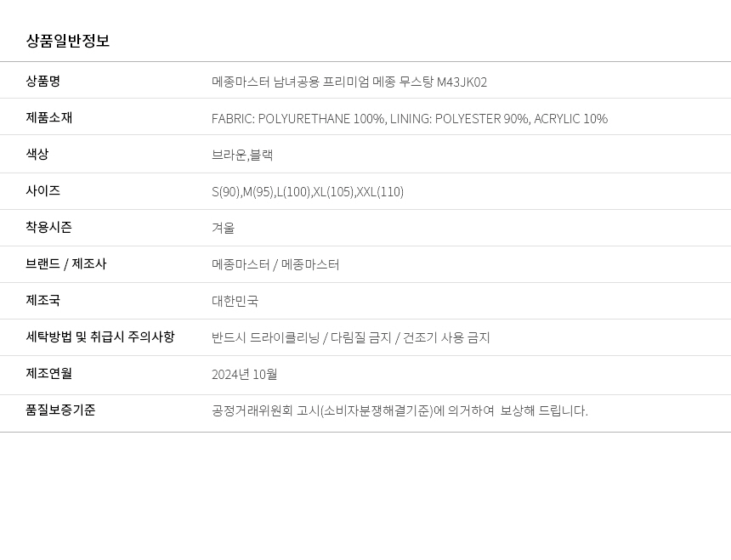Click the 겨울 season value
This screenshot has width=731, height=560.
pos(223,229)
